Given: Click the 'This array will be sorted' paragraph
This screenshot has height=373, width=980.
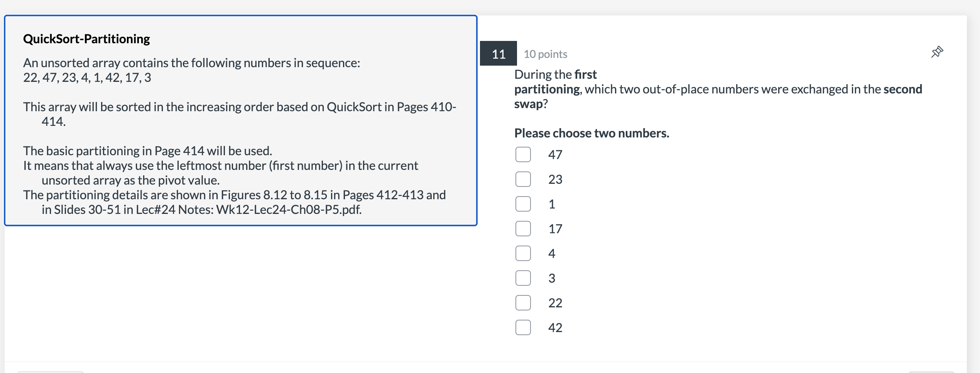Looking at the screenshot, I should [x=240, y=114].
